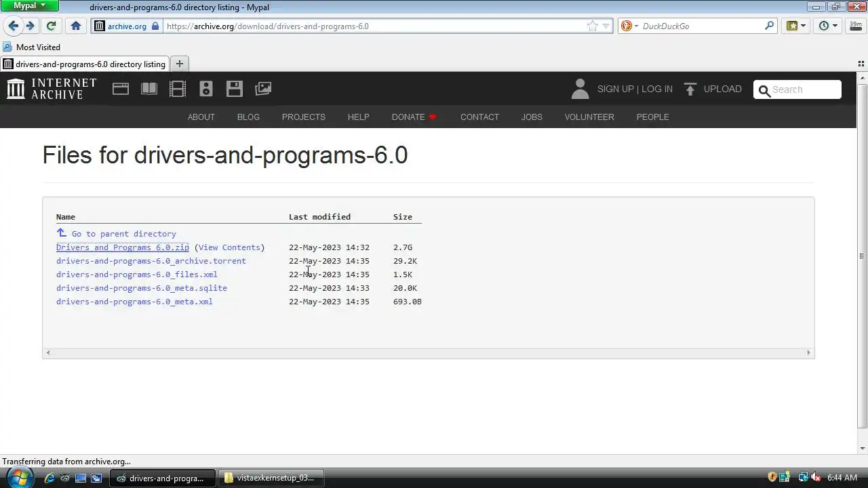
Task: Download Drivers and Programs 6.0.zip
Action: [123, 247]
